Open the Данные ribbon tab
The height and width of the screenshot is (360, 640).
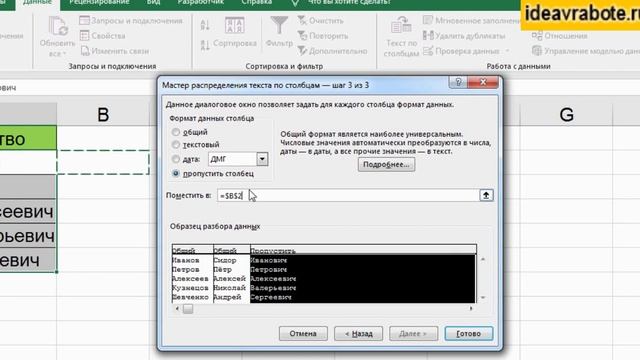point(37,3)
